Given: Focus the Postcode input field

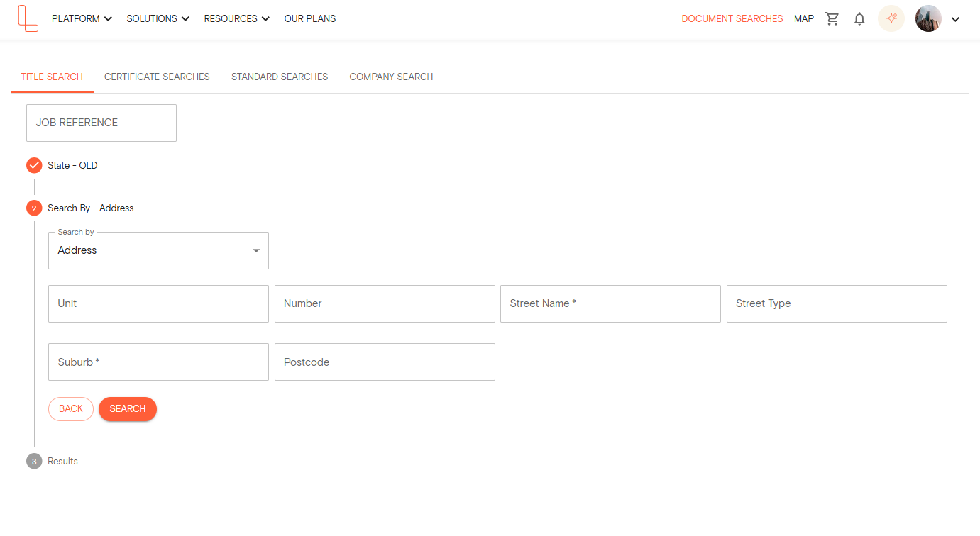Looking at the screenshot, I should tap(385, 362).
